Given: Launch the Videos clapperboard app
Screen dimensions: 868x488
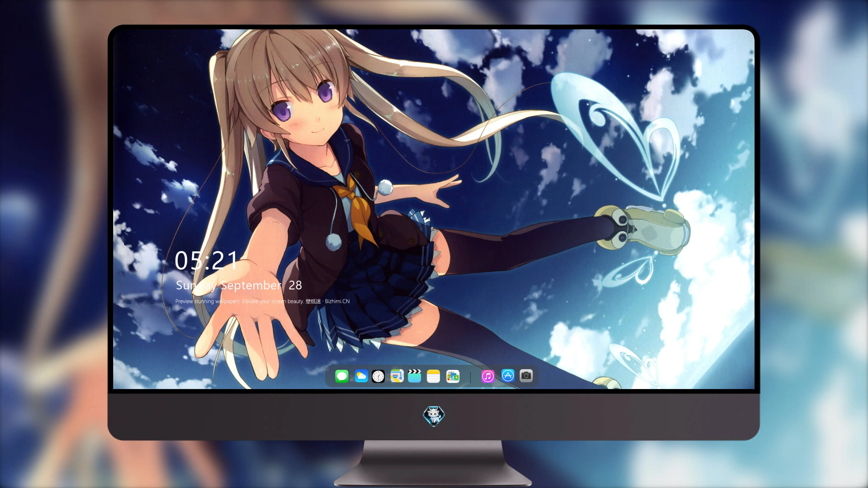Looking at the screenshot, I should pyautogui.click(x=415, y=376).
